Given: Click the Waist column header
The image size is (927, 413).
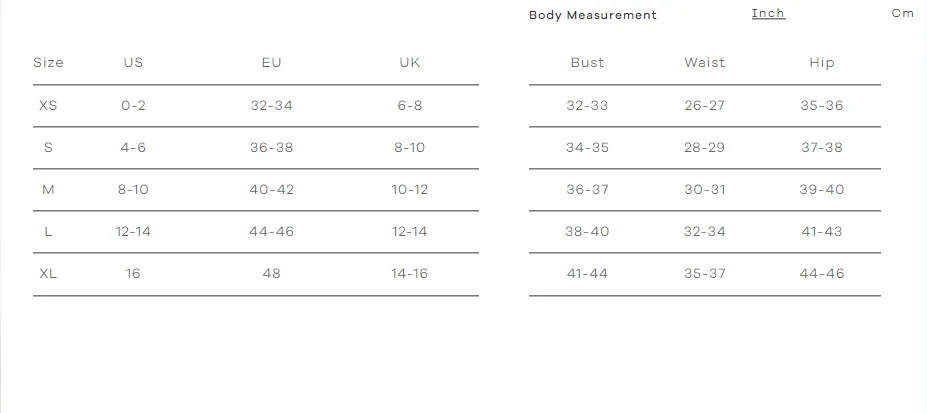Looking at the screenshot, I should point(705,62).
